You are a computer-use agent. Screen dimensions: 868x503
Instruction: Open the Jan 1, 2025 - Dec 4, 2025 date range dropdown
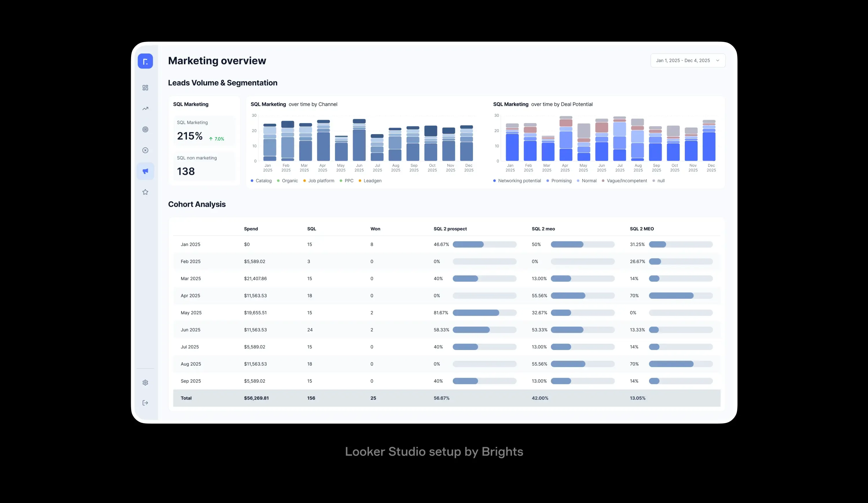[x=687, y=60]
